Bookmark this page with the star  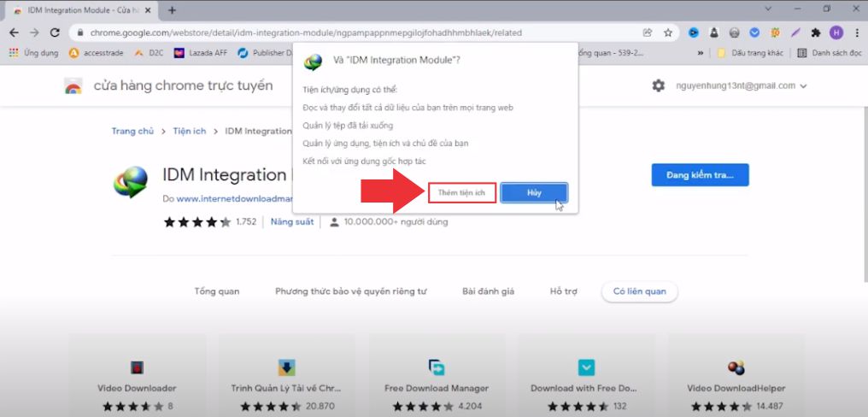click(668, 32)
